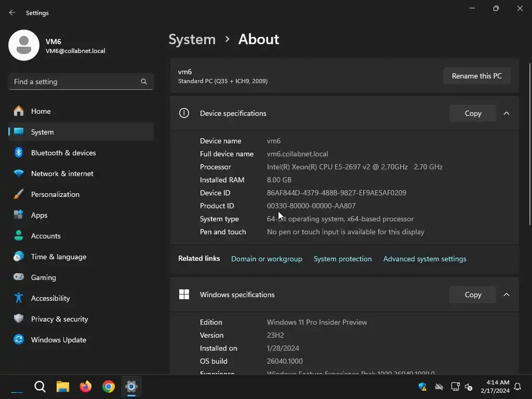Image resolution: width=532 pixels, height=399 pixels.
Task: Click the OS build value 26040.1000
Action: (x=285, y=362)
